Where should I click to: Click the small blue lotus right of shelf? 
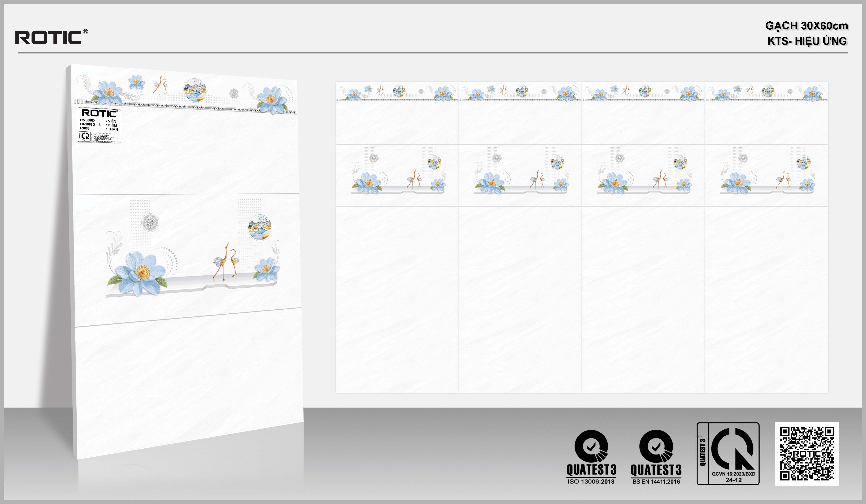click(267, 269)
